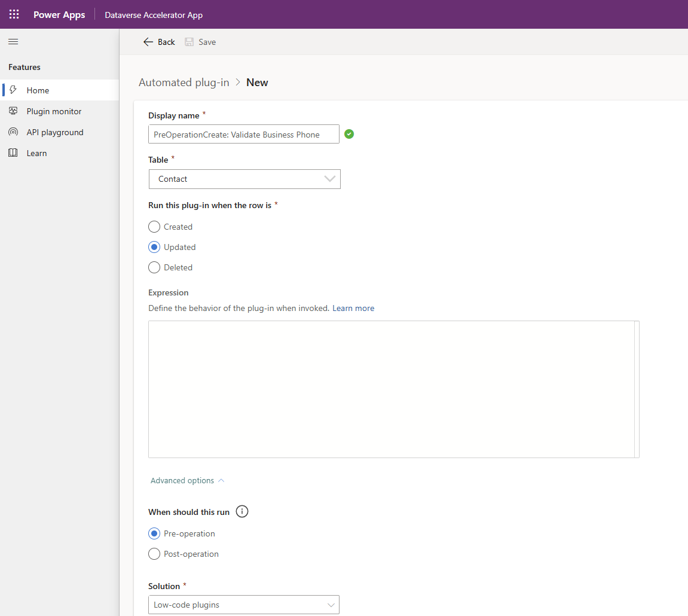
Task: Open the Solution dropdown showing Low-code plugins
Action: click(243, 605)
